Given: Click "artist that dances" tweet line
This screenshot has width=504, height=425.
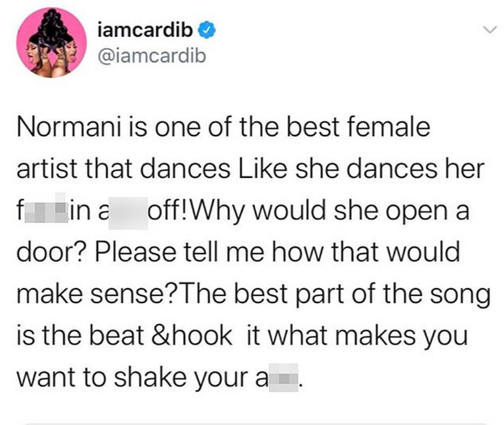Looking at the screenshot, I should coord(123,169).
